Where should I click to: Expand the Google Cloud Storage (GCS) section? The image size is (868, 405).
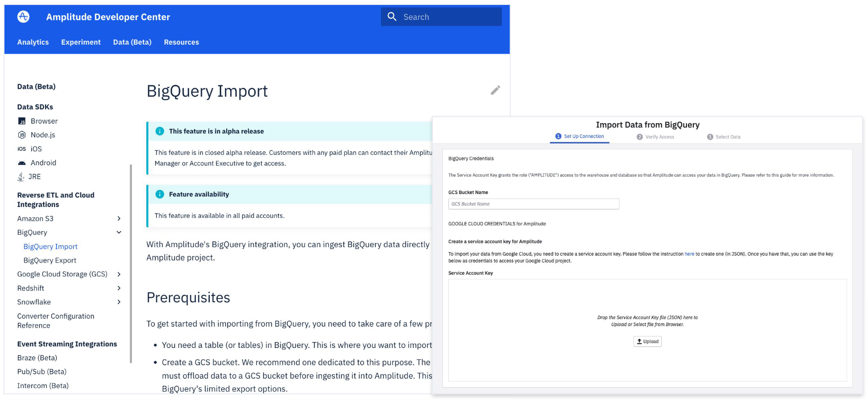pos(119,274)
